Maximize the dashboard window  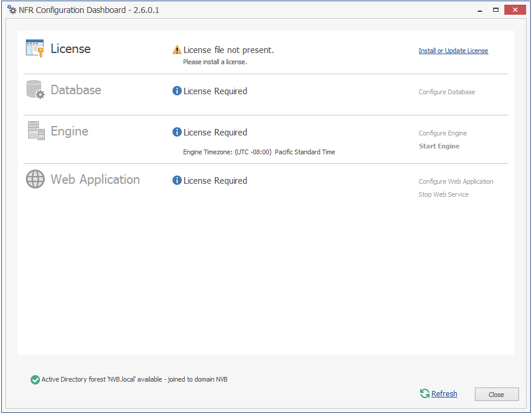point(496,9)
